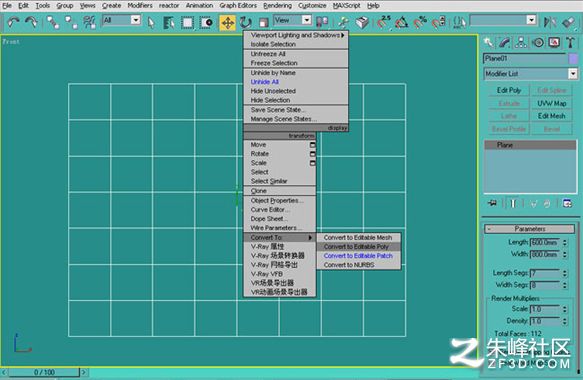Collapse the Parameters rollout
This screenshot has height=380, width=583.
529,229
